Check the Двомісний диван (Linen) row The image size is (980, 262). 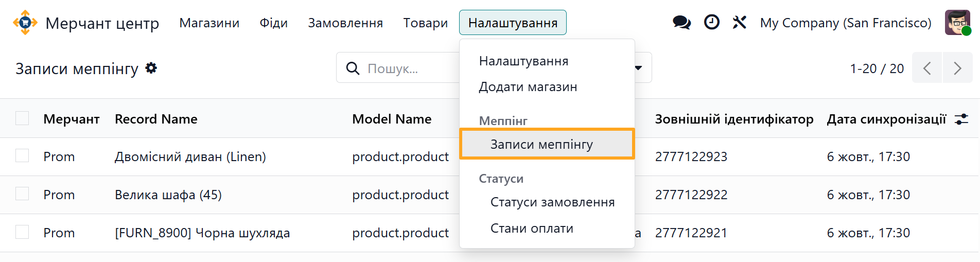point(22,156)
